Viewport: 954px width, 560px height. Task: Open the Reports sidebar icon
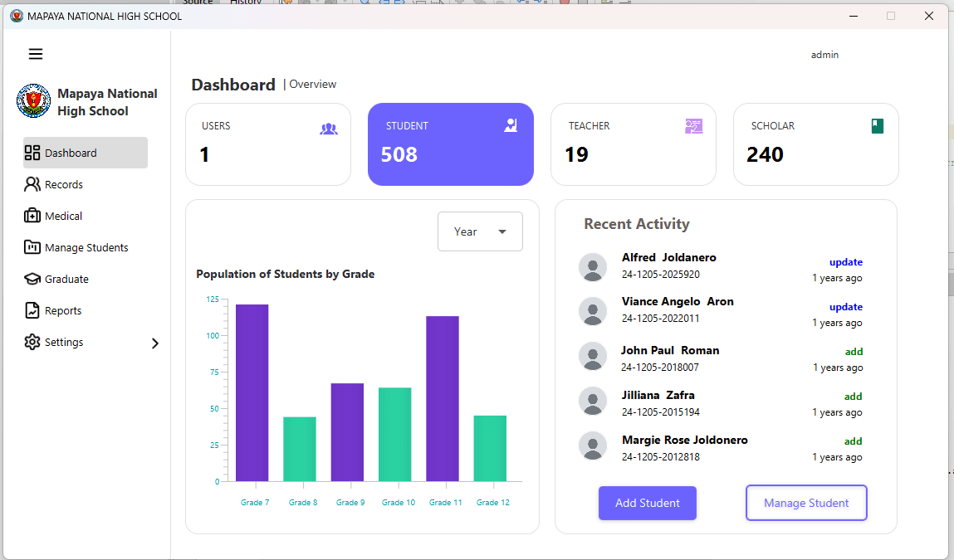[31, 310]
